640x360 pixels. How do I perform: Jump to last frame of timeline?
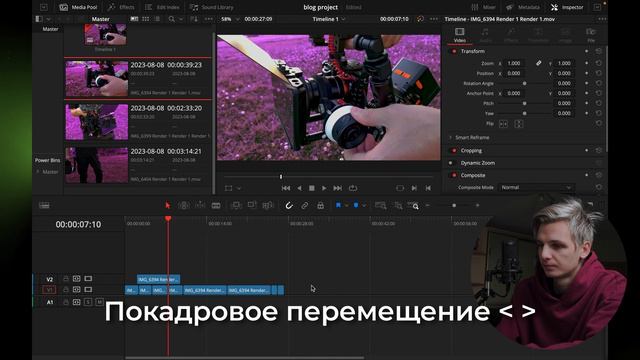pos(338,188)
